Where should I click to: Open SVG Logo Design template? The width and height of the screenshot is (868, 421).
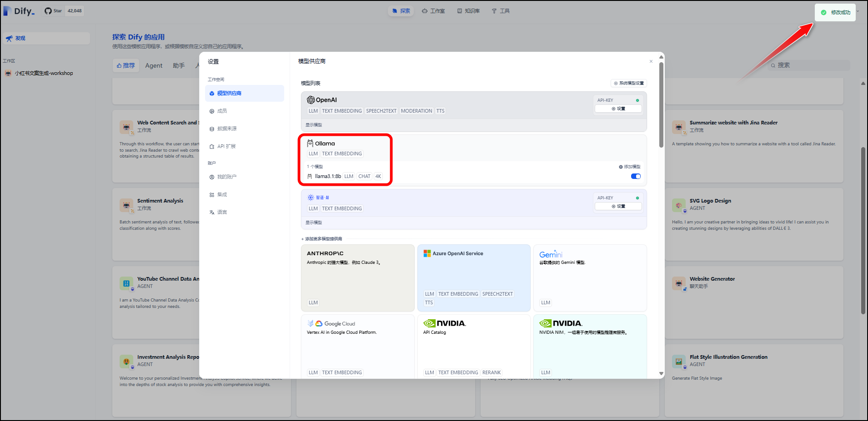coord(754,224)
